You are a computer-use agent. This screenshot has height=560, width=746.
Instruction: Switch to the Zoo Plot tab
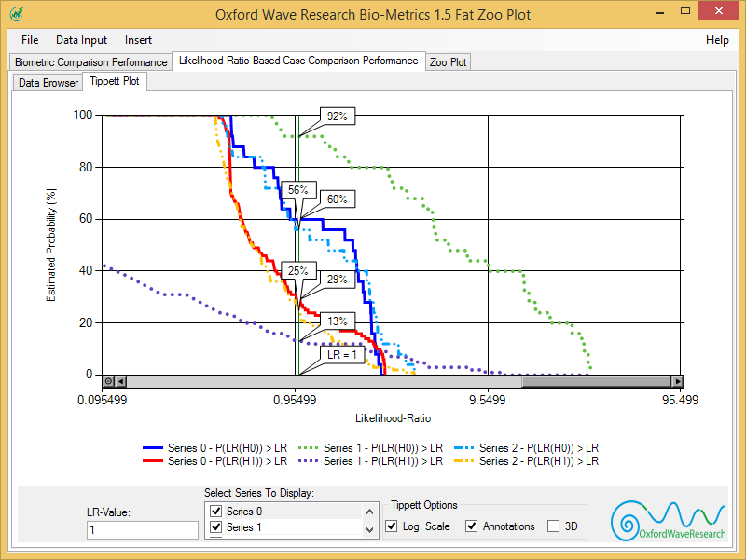click(x=449, y=62)
